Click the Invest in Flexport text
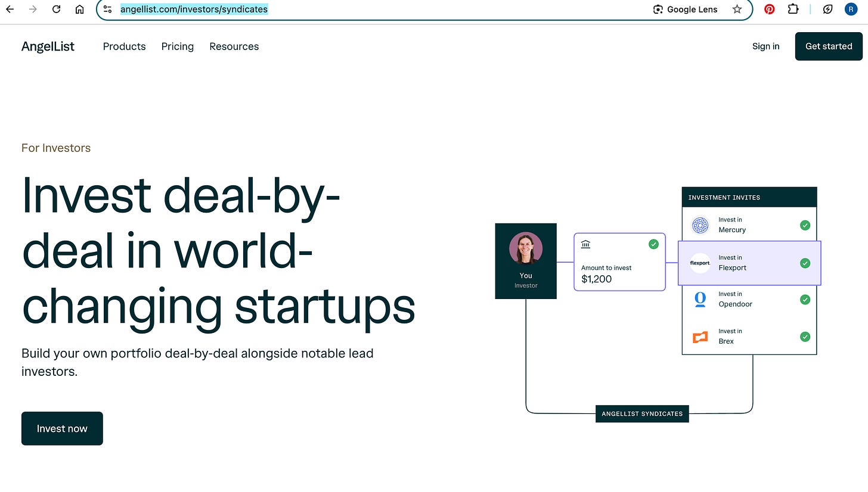Image resolution: width=868 pixels, height=492 pixels. [732, 263]
